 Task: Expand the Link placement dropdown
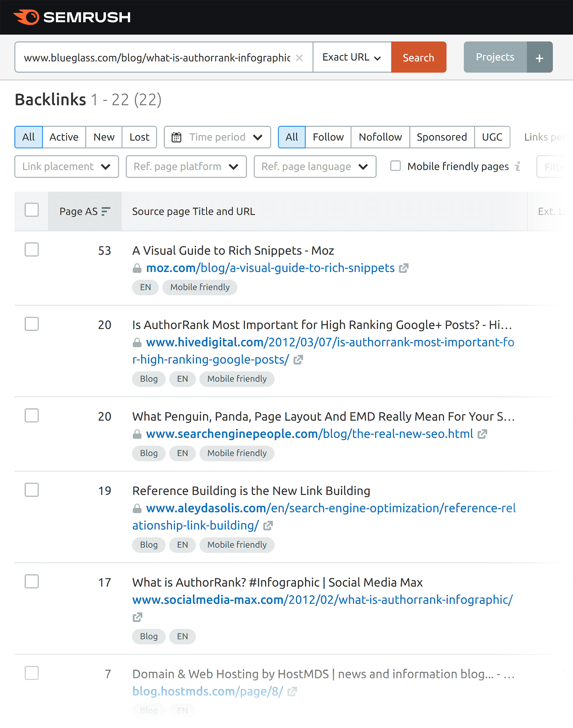(66, 166)
